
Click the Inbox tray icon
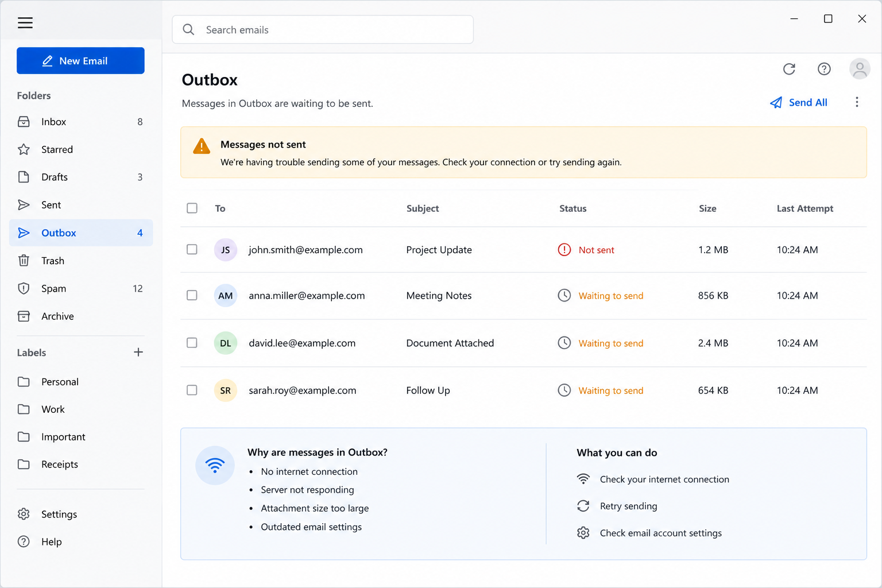pyautogui.click(x=24, y=122)
